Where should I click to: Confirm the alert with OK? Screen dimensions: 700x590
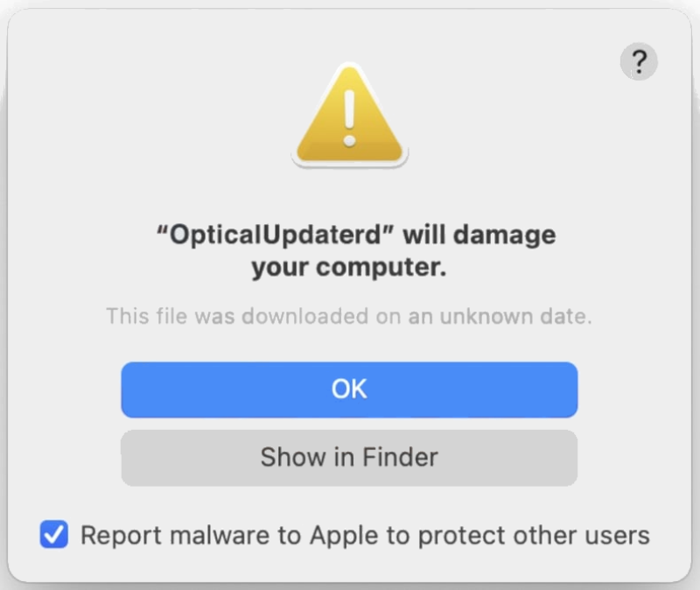coord(349,390)
